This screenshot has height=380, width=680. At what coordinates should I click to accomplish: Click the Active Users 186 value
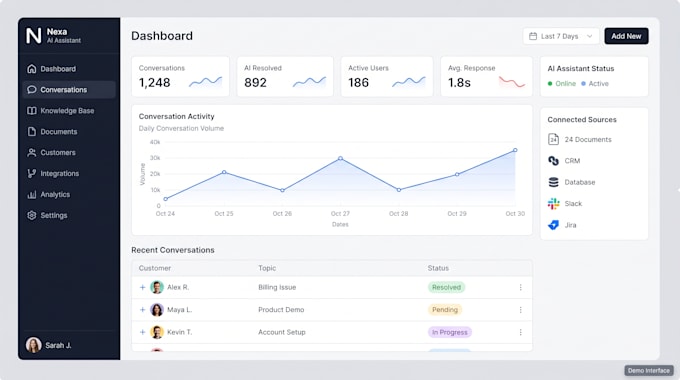(358, 82)
